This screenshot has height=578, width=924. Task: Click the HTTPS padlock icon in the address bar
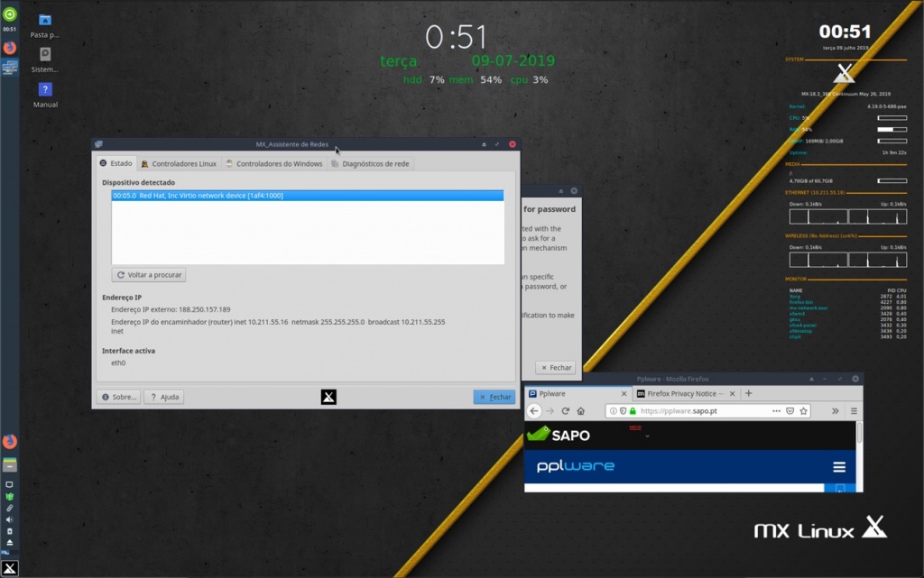(x=633, y=411)
